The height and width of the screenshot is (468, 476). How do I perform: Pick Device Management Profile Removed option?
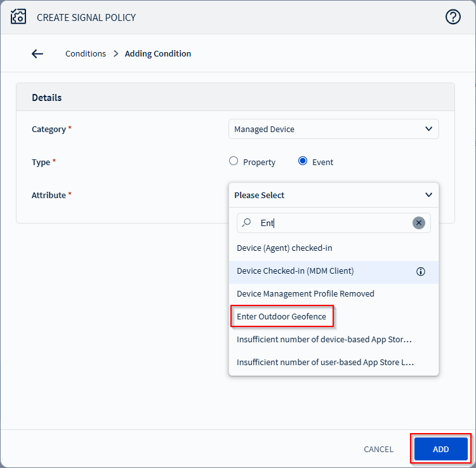click(305, 294)
